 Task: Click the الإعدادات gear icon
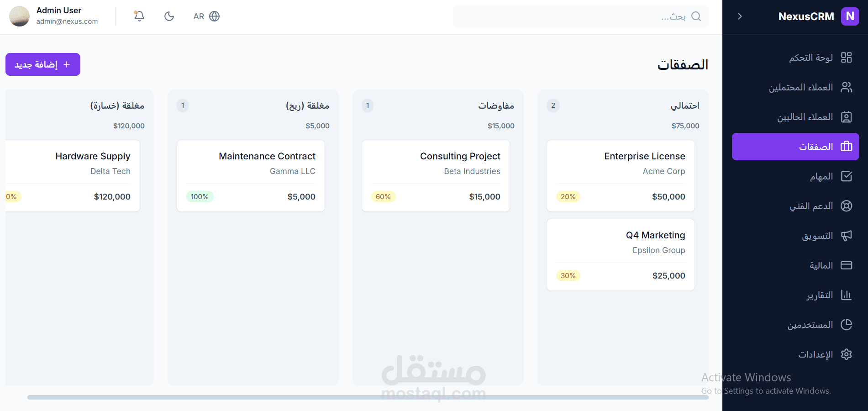846,354
